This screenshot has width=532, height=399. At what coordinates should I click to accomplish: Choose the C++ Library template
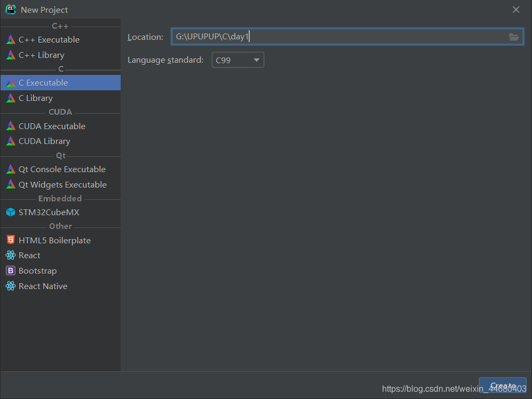coord(40,55)
